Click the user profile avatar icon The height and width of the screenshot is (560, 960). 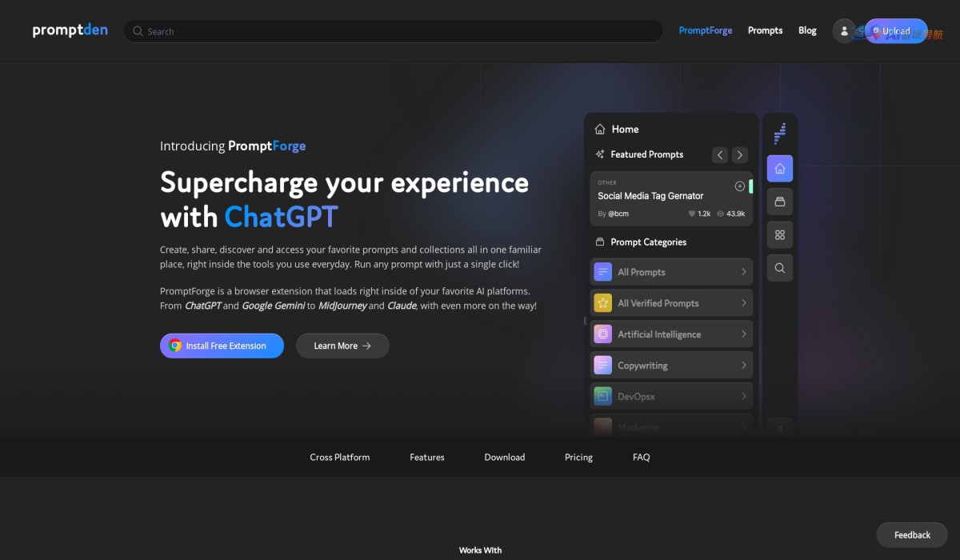click(x=844, y=31)
